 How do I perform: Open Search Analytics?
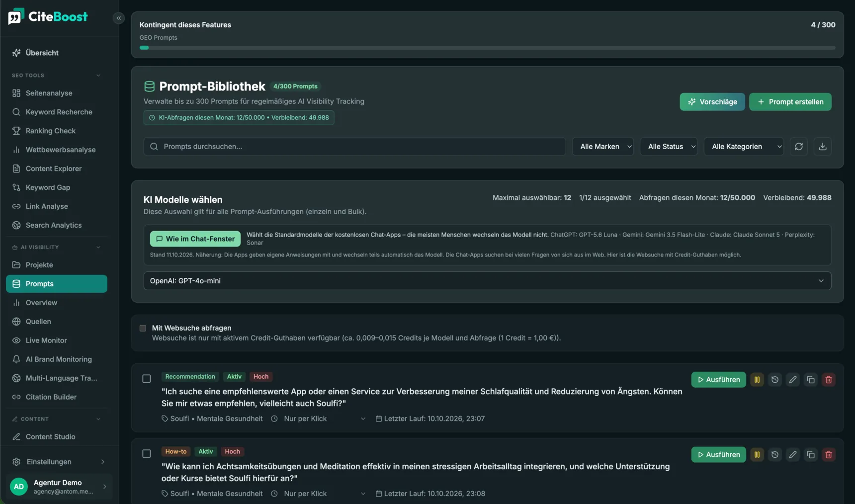tap(57, 226)
